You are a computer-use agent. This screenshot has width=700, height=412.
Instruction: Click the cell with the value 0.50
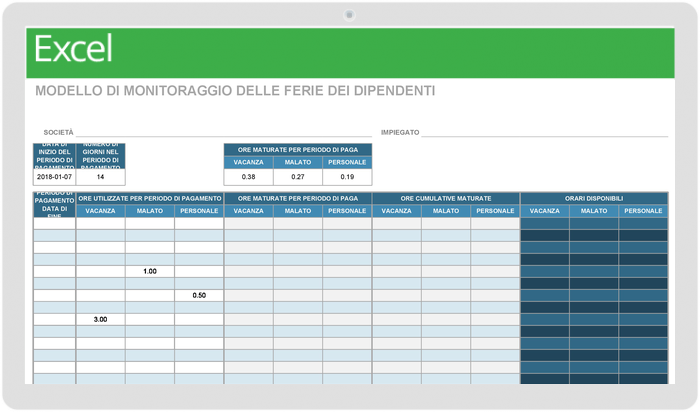pos(199,295)
